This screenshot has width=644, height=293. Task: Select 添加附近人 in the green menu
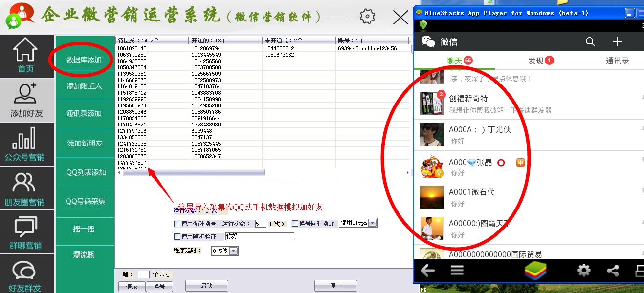pyautogui.click(x=84, y=86)
